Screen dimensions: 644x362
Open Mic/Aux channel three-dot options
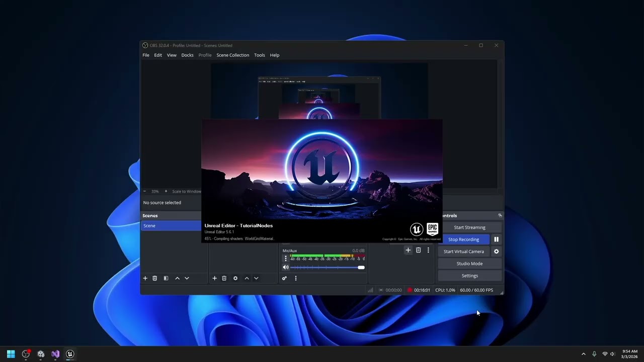285,258
